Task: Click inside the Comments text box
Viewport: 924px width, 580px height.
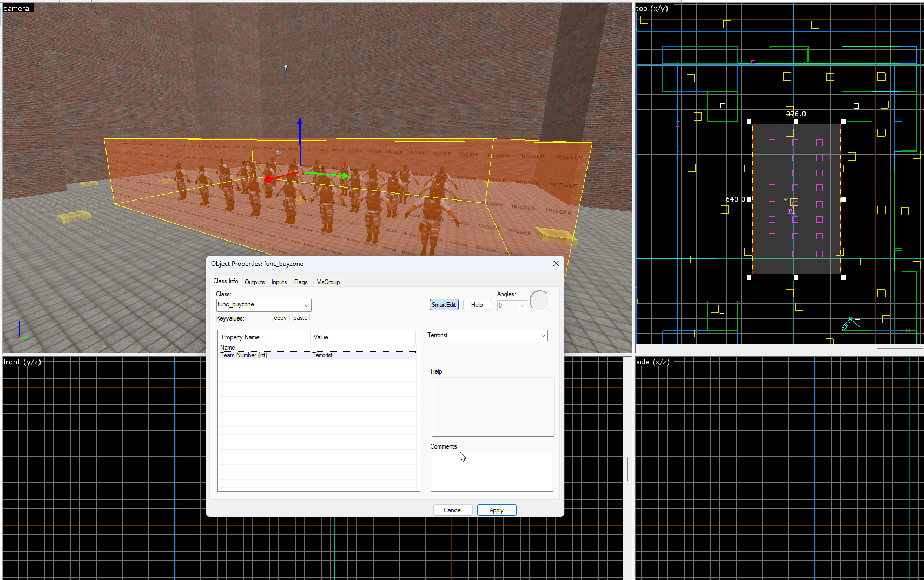Action: [x=492, y=471]
